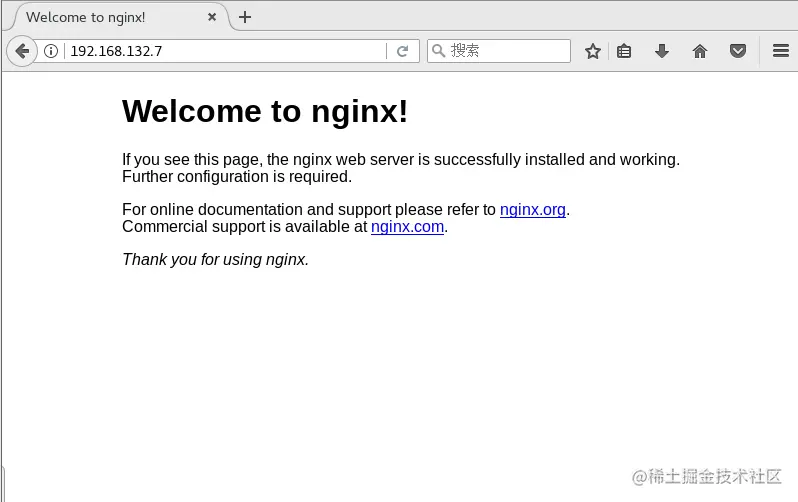
Task: Save page to Pocket icon
Action: [x=738, y=51]
